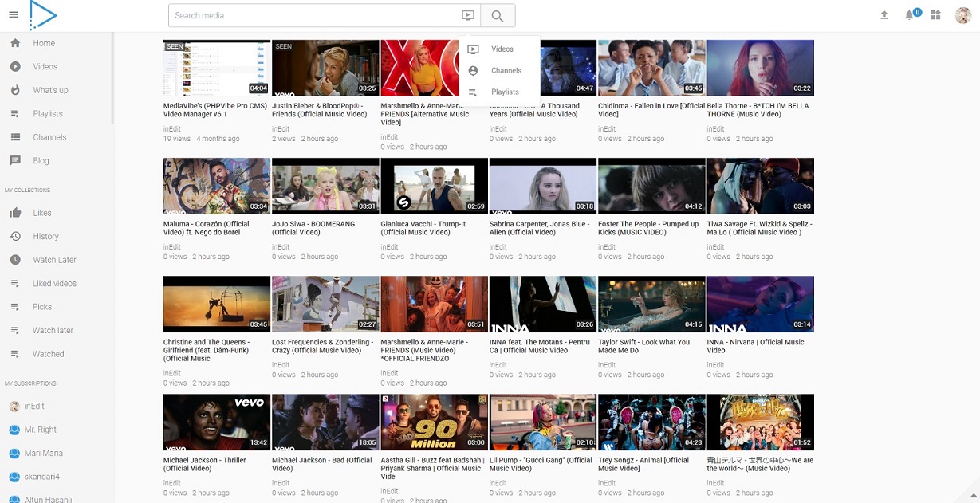The image size is (980, 503).
Task: Play We are the world thumbnail
Action: (x=761, y=422)
